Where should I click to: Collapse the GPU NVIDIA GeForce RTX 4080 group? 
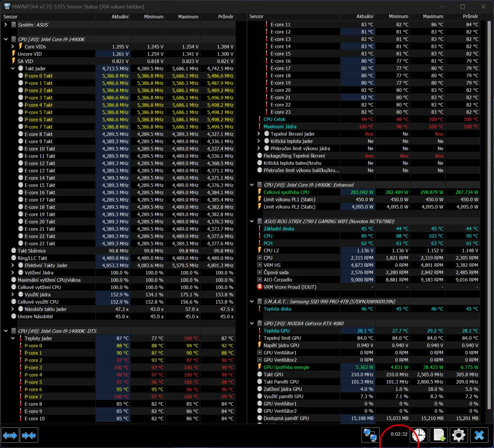pos(252,323)
